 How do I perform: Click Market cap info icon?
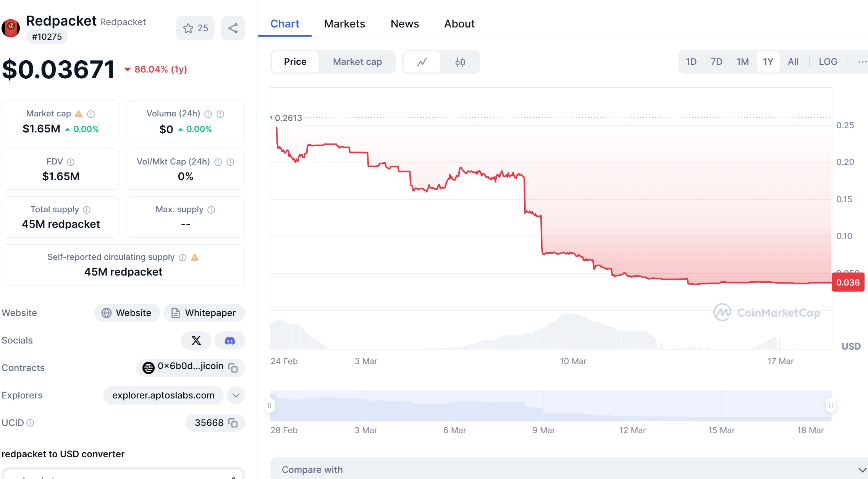click(x=91, y=114)
